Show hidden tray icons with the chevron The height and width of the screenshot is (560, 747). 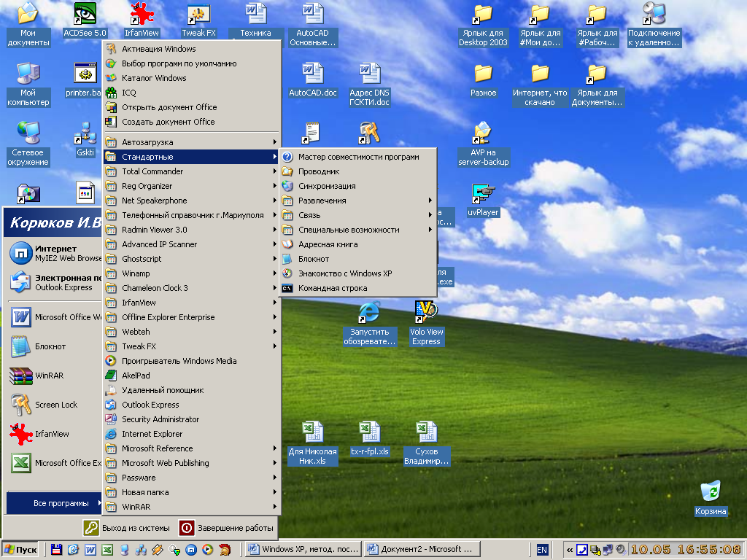tap(569, 550)
